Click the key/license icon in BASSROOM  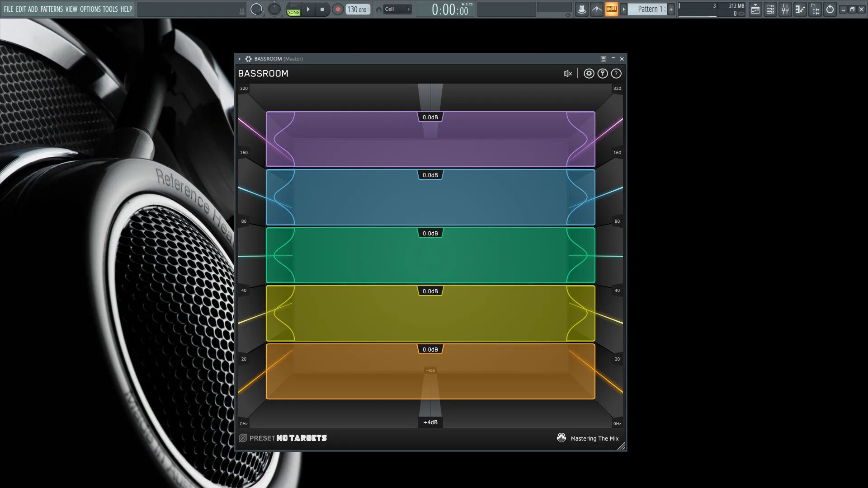pyautogui.click(x=603, y=73)
